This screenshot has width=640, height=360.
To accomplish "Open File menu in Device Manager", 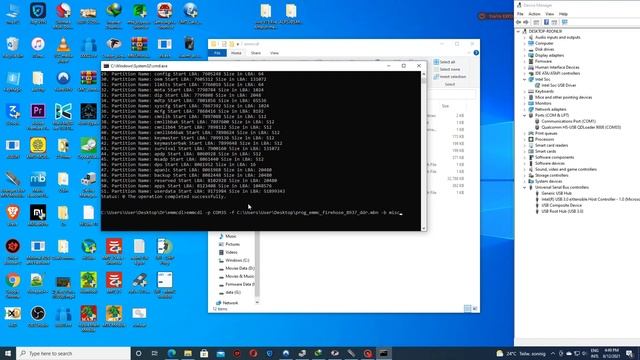I will pyautogui.click(x=520, y=14).
